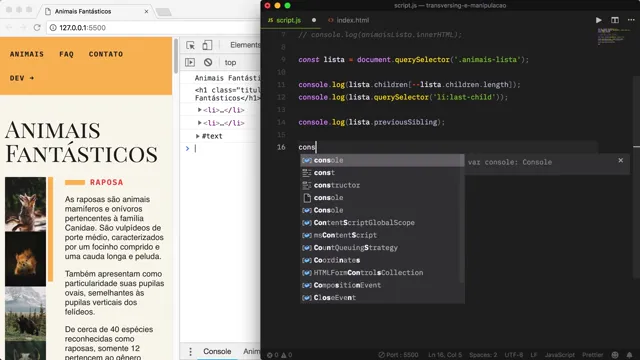This screenshot has width=640, height=360.
Task: Follow the DEV → link
Action: pos(22,78)
